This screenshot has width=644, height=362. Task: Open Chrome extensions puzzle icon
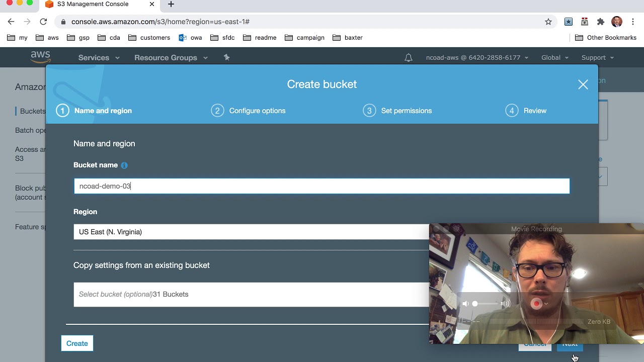600,22
